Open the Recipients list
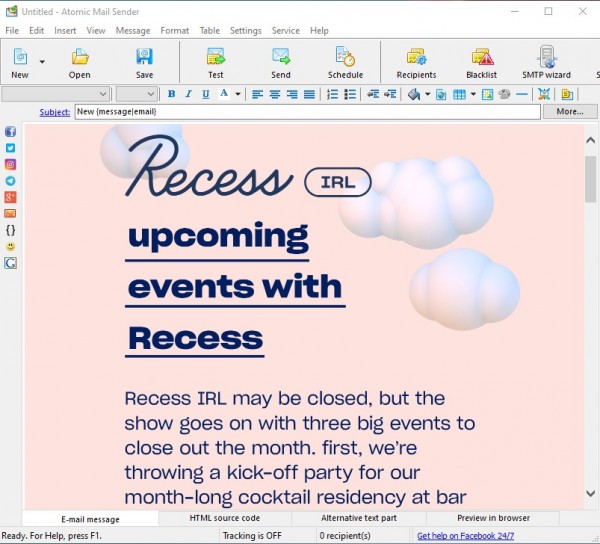The width and height of the screenshot is (600, 544). [416, 57]
